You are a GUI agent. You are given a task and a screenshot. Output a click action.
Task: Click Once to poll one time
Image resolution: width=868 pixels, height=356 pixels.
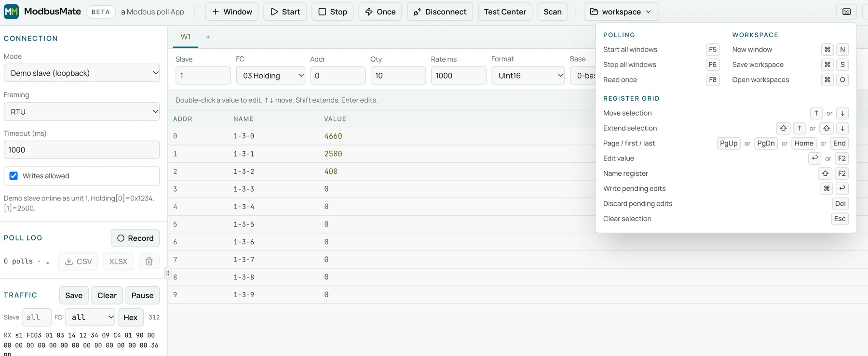point(380,12)
